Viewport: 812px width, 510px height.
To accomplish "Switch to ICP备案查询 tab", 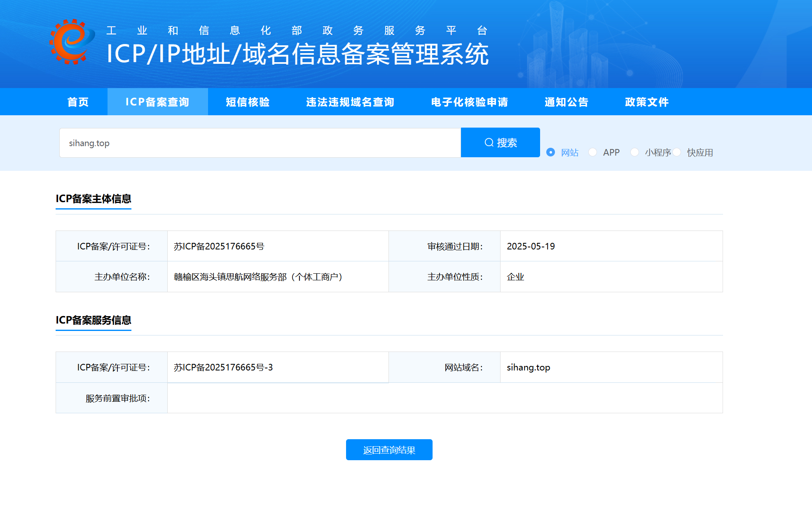I will coord(157,102).
